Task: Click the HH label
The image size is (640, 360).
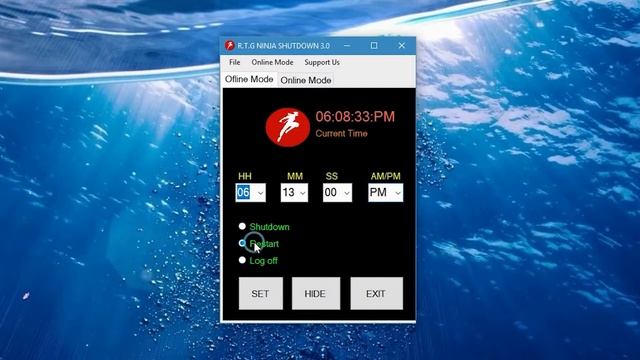Action: pyautogui.click(x=245, y=176)
